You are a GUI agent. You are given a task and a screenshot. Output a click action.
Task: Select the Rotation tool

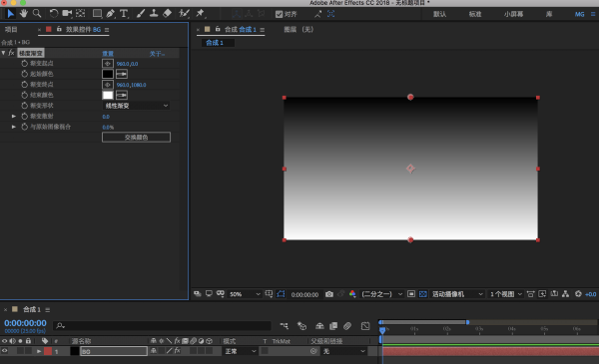[x=54, y=14]
